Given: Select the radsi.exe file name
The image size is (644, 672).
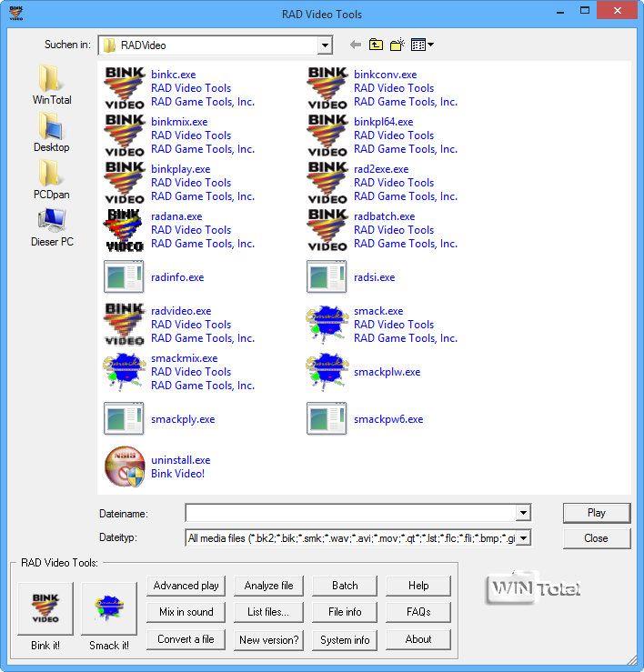Looking at the screenshot, I should [x=375, y=277].
